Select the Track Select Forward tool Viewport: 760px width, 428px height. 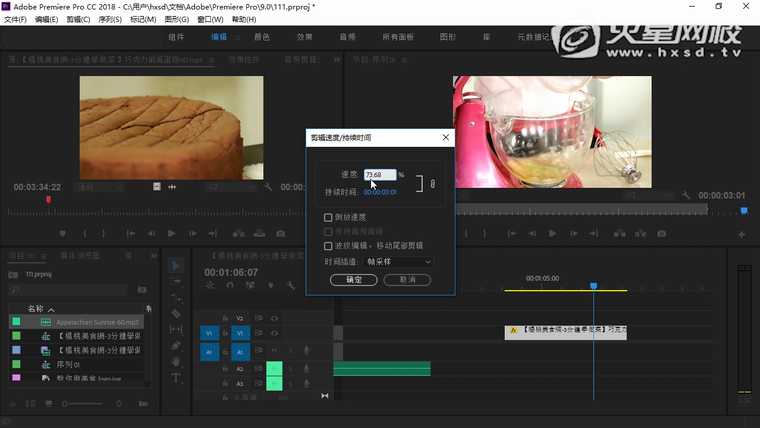176,282
